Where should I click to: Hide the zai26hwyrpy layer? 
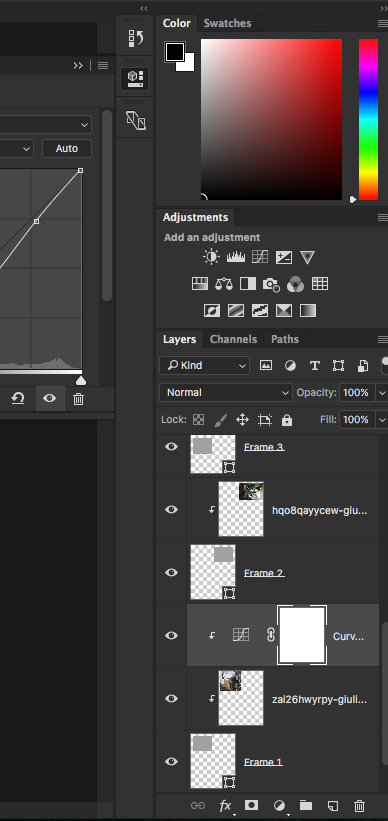[x=171, y=698]
